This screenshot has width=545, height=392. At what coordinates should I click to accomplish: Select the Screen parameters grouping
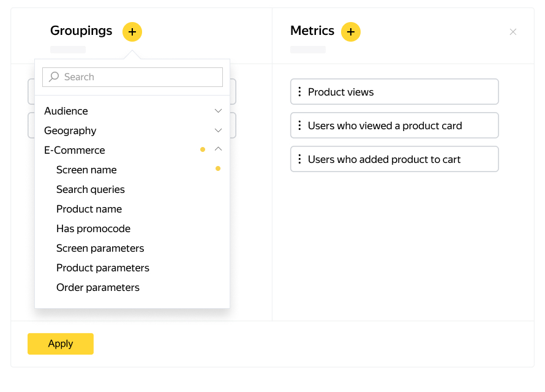click(100, 248)
